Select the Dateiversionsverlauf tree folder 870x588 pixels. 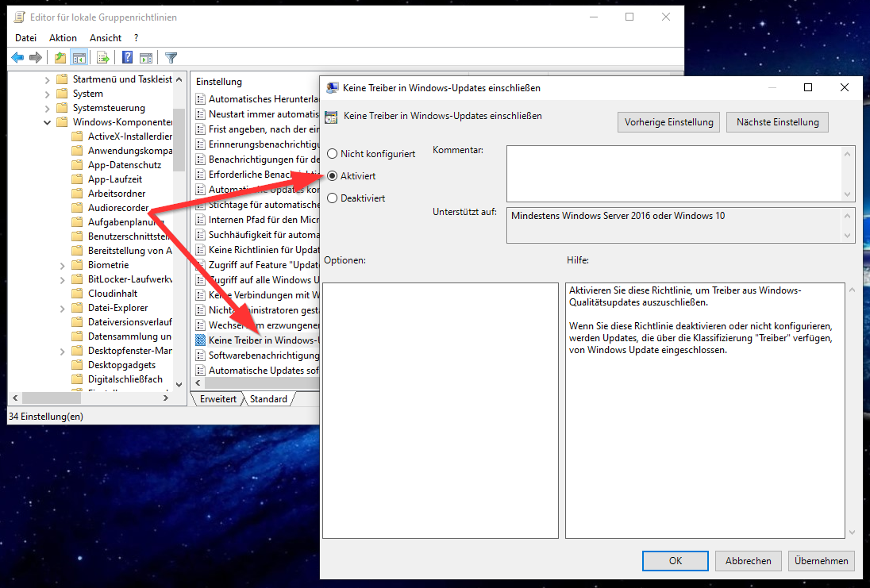(x=130, y=321)
